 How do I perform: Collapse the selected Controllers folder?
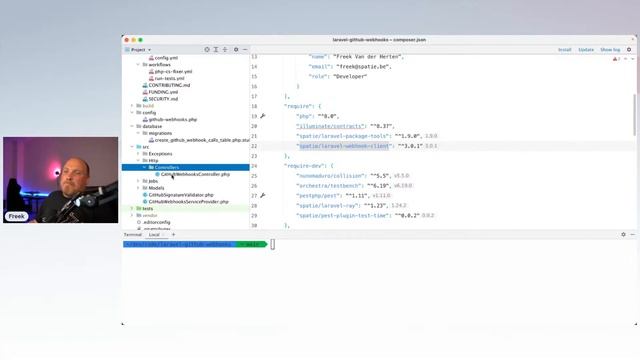click(x=144, y=167)
